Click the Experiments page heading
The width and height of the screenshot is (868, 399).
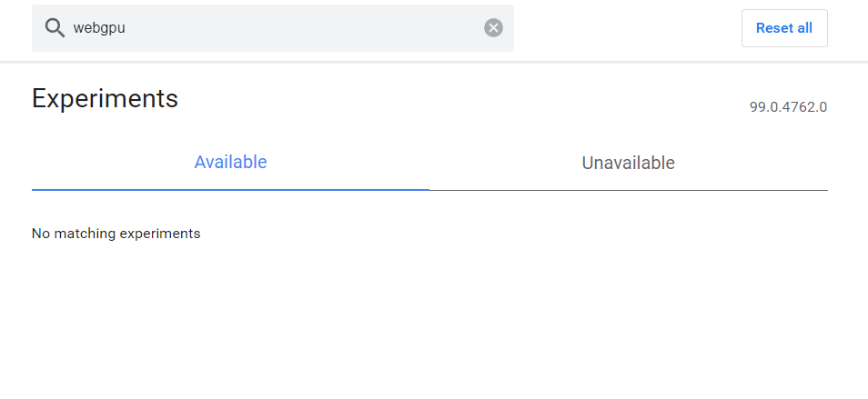[105, 98]
